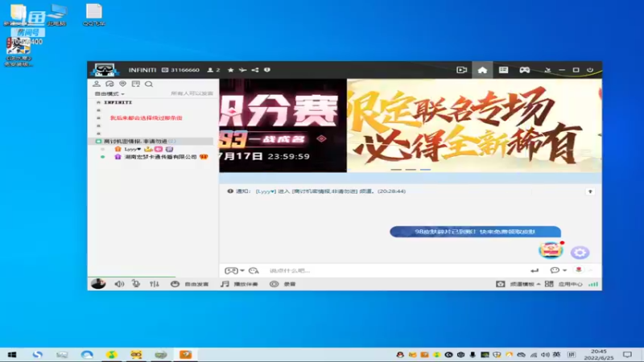644x362 pixels.
Task: Toggle the speaker volume icon
Action: [119, 284]
